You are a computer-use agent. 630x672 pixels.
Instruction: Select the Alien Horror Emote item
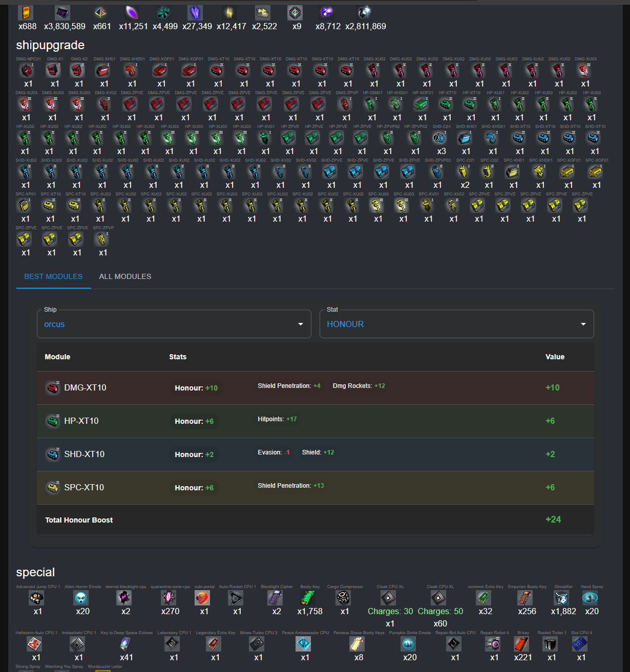(81, 597)
